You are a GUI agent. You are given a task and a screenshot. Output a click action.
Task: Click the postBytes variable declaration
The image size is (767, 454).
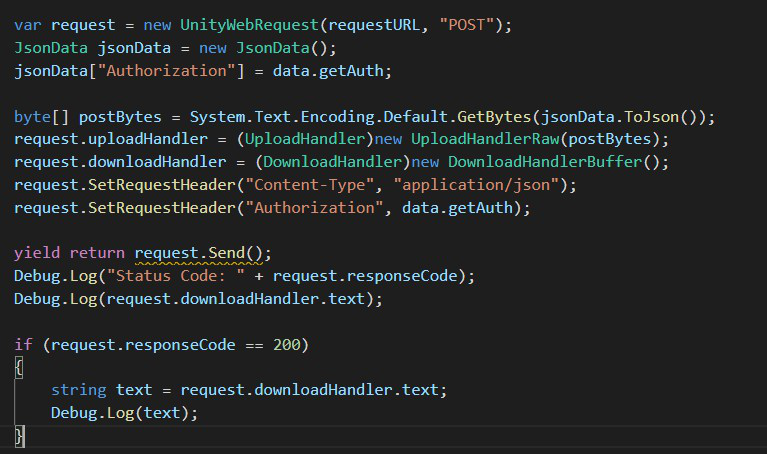click(x=120, y=117)
